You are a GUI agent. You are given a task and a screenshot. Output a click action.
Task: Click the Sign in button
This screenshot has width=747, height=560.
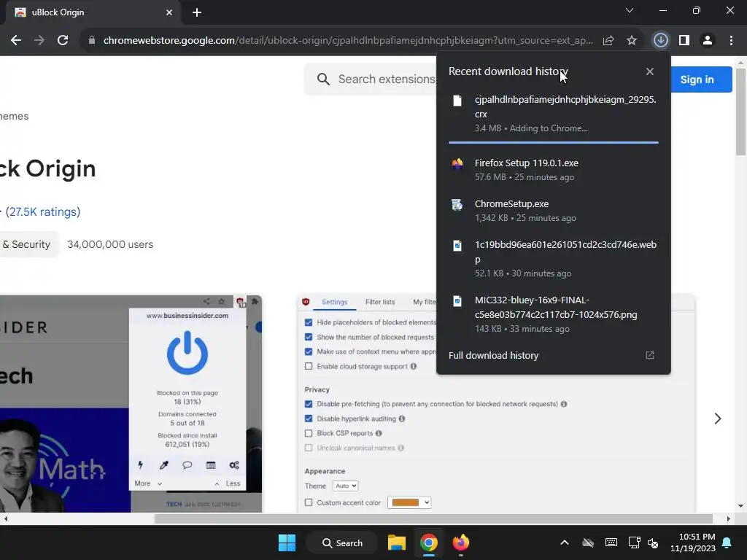coord(697,79)
